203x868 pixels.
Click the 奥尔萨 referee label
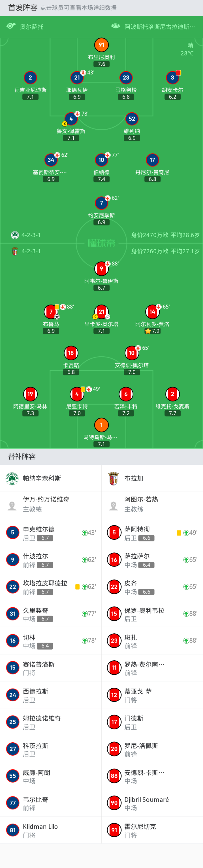tap(31, 27)
